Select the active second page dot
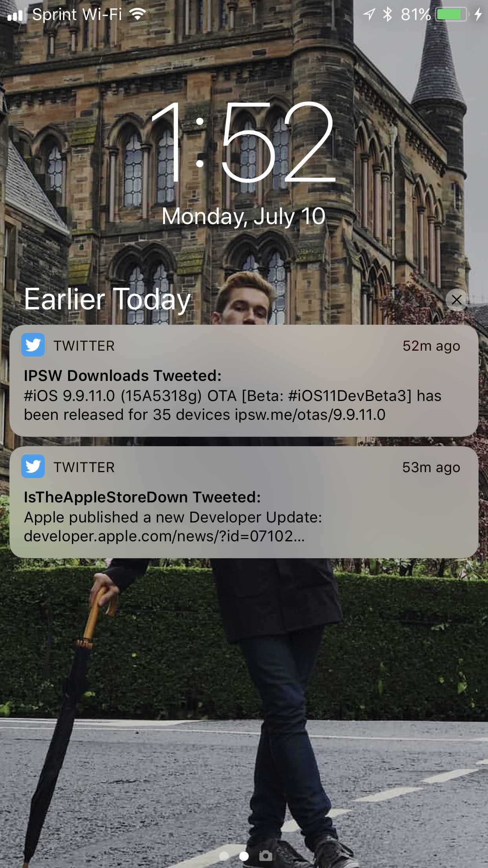 [x=244, y=856]
